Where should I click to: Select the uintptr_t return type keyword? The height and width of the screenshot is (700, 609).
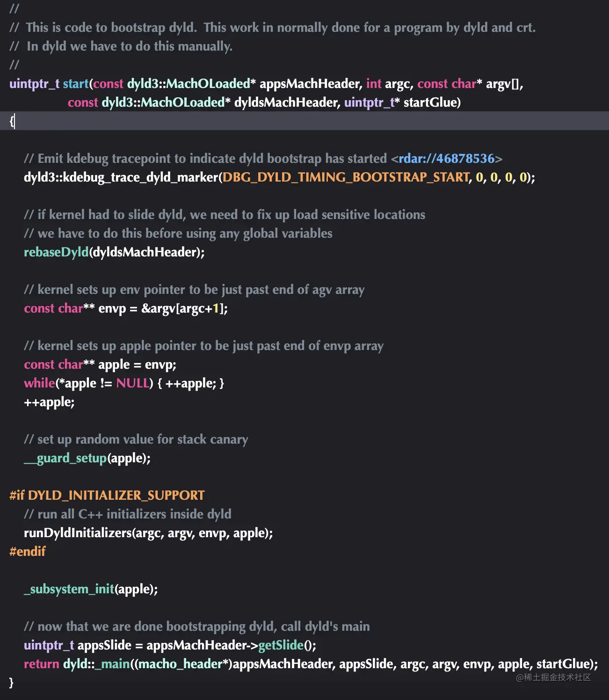34,84
